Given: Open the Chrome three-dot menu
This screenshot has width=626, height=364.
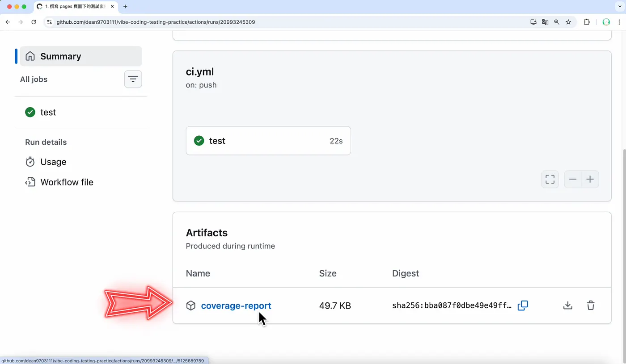Looking at the screenshot, I should pyautogui.click(x=619, y=22).
